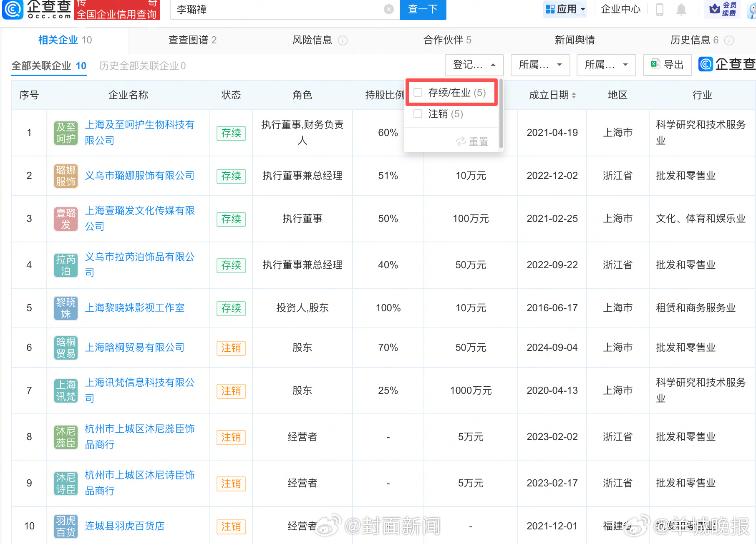Screen dimensions: 756x544
Task: Check the 存续/在业 (5) filter checkbox
Action: click(x=418, y=92)
